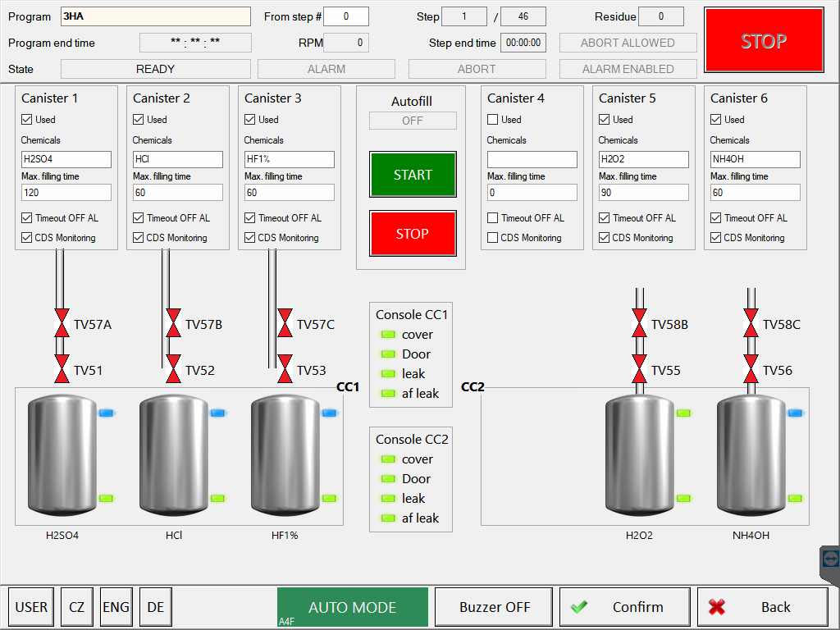Click the HF1% tank graphic
The width and height of the screenshot is (840, 630).
(285, 454)
